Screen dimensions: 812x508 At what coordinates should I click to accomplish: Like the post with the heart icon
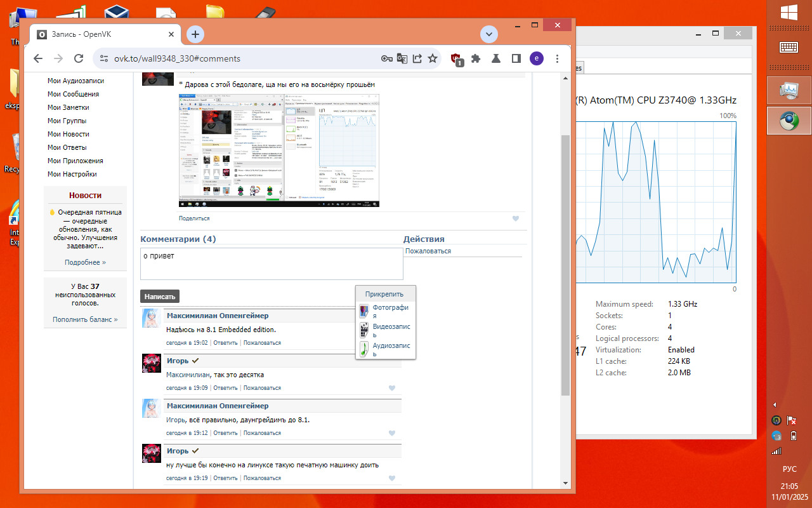516,218
